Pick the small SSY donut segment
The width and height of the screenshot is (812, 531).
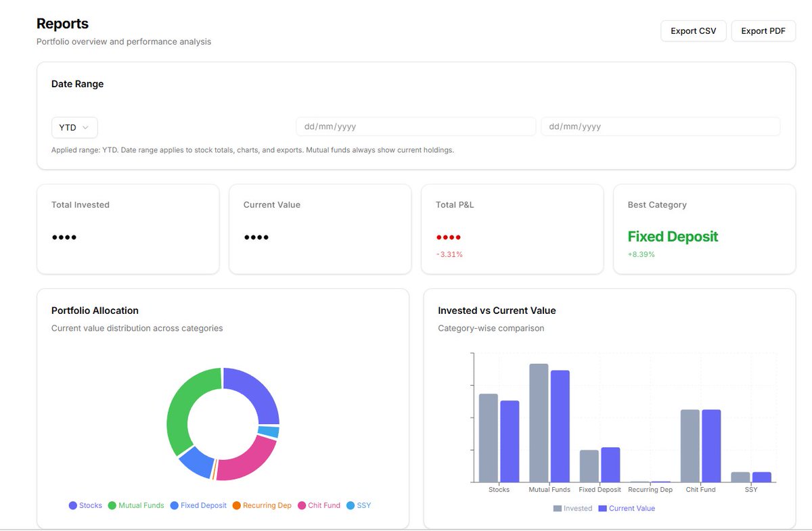click(x=269, y=432)
